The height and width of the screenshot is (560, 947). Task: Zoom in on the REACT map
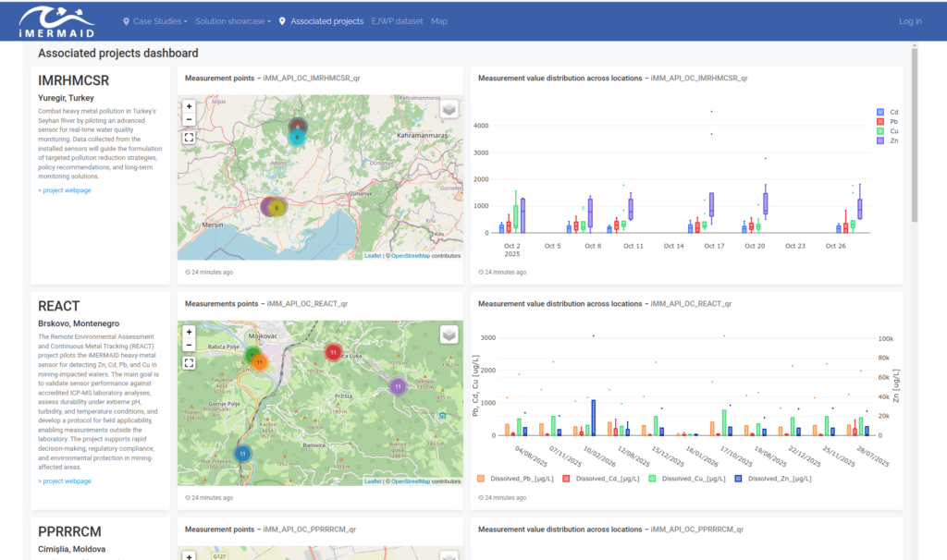(189, 332)
